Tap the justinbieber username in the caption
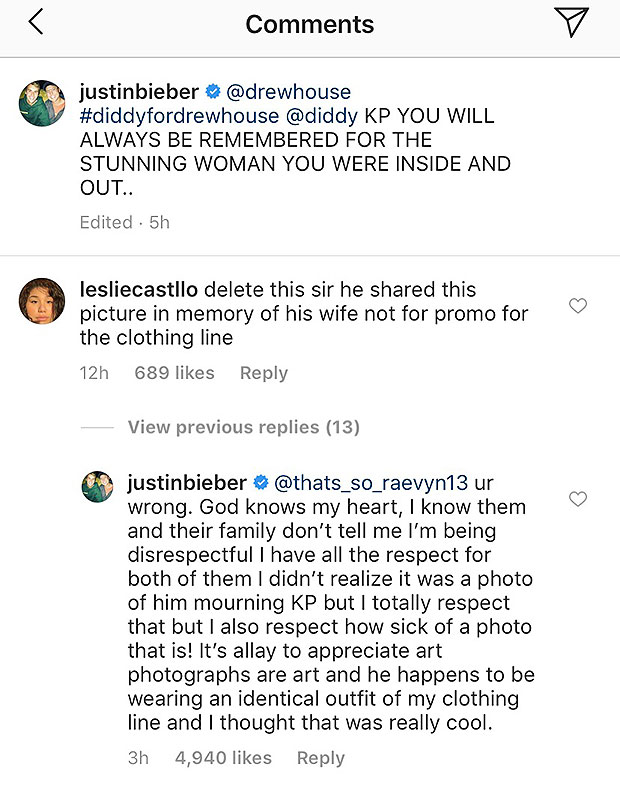The width and height of the screenshot is (620, 785). tap(139, 92)
